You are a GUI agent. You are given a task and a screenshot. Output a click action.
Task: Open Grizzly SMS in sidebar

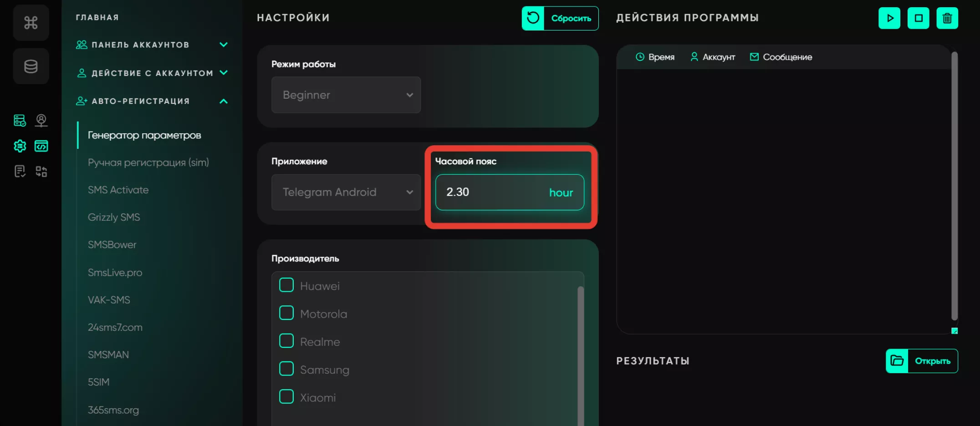pyautogui.click(x=114, y=217)
